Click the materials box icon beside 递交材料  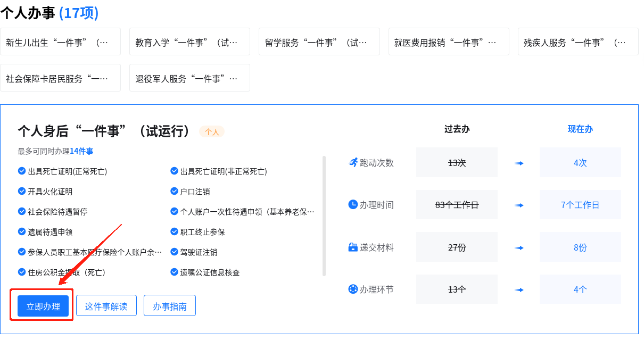click(x=353, y=247)
